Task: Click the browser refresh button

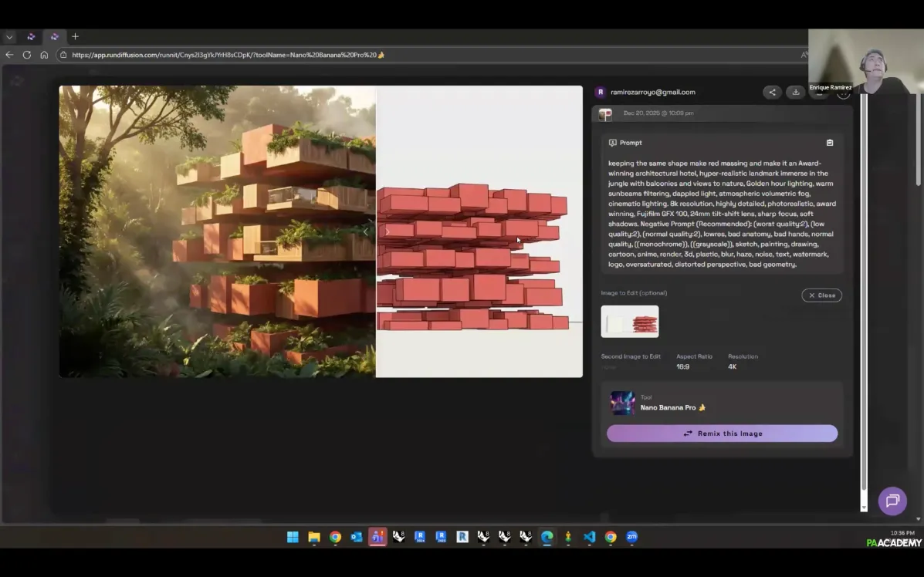Action: pyautogui.click(x=27, y=55)
